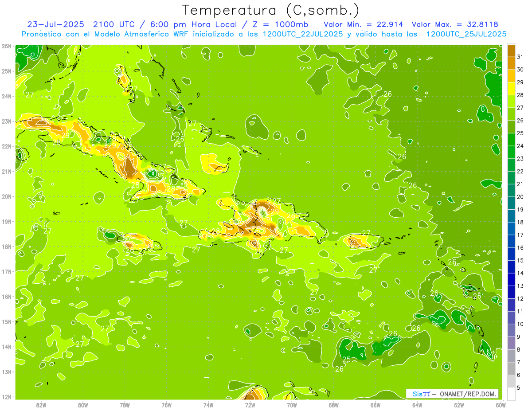Click the "1200UTC_22JUL2025" initialization time

pyautogui.click(x=303, y=34)
